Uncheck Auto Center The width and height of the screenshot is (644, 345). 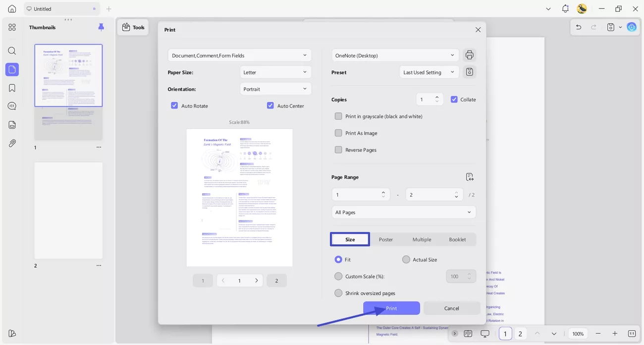pyautogui.click(x=270, y=106)
